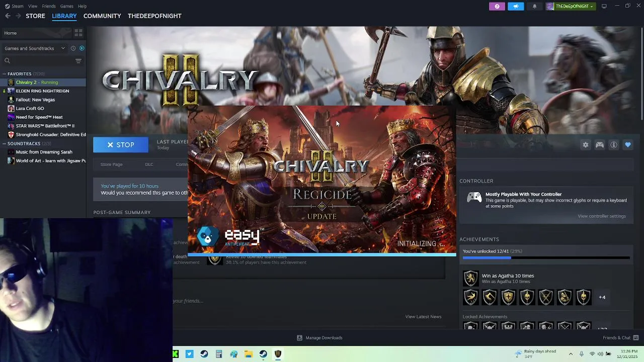Click the library search magnifier icon
The width and height of the screenshot is (644, 362).
click(7, 61)
